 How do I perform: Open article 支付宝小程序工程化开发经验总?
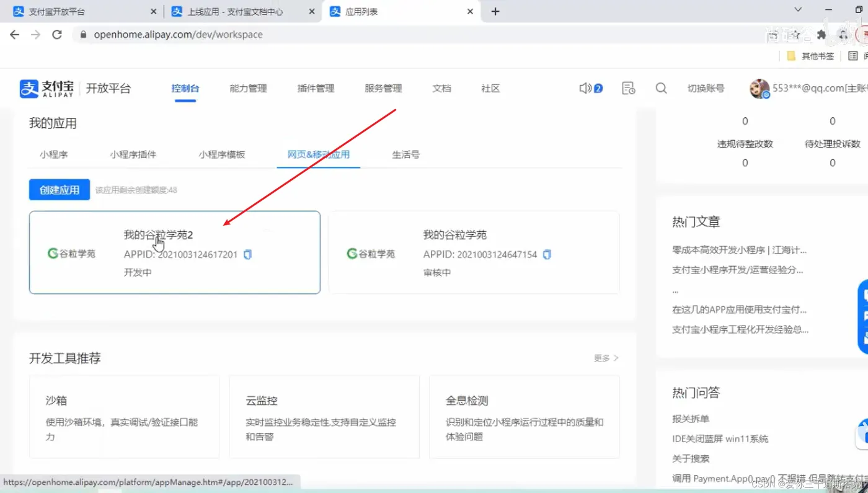[740, 330]
